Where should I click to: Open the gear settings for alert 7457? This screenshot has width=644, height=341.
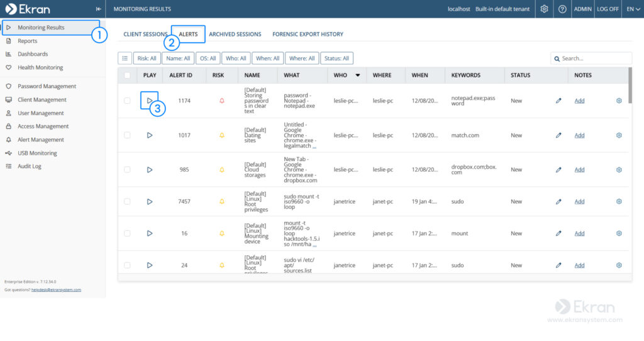pyautogui.click(x=619, y=202)
